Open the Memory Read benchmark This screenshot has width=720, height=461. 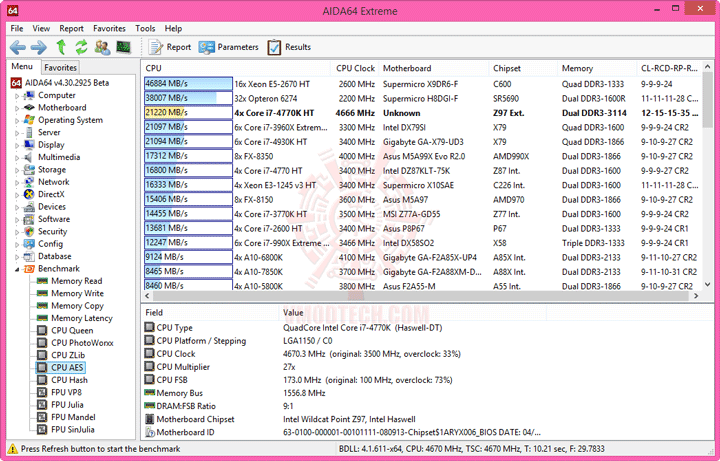(x=76, y=281)
